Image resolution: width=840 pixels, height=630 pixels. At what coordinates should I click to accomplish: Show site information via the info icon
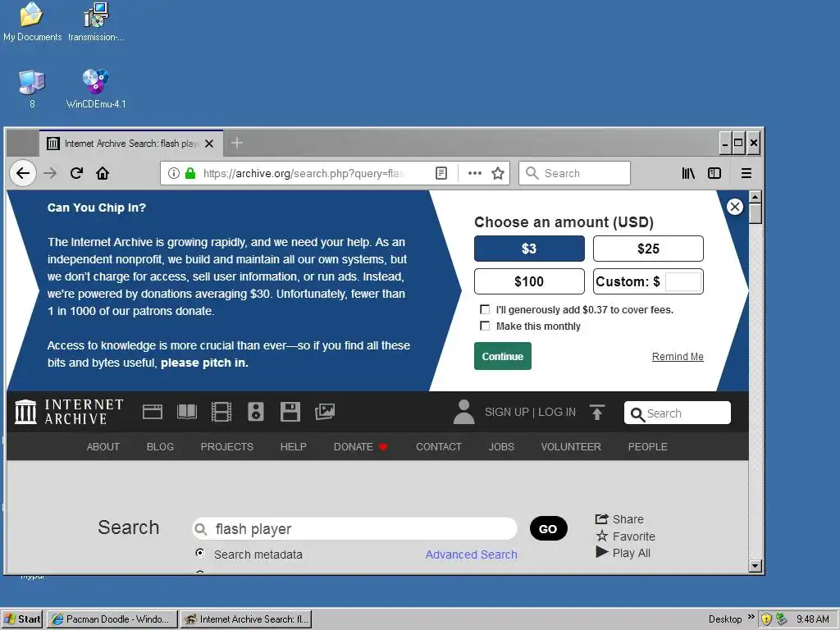(x=174, y=173)
